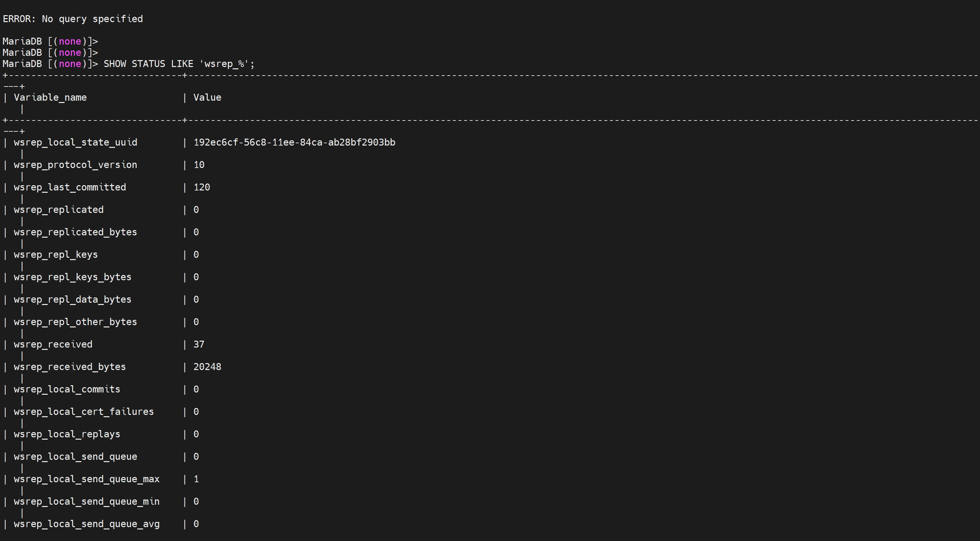Click the wsrep_local_send_queue_max value 1
The width and height of the screenshot is (980, 541).
click(196, 479)
